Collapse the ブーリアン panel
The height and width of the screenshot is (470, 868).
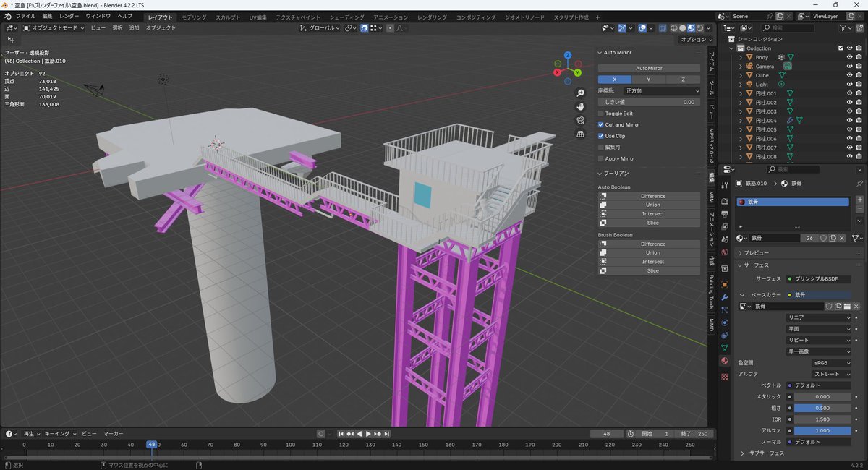[x=616, y=174]
